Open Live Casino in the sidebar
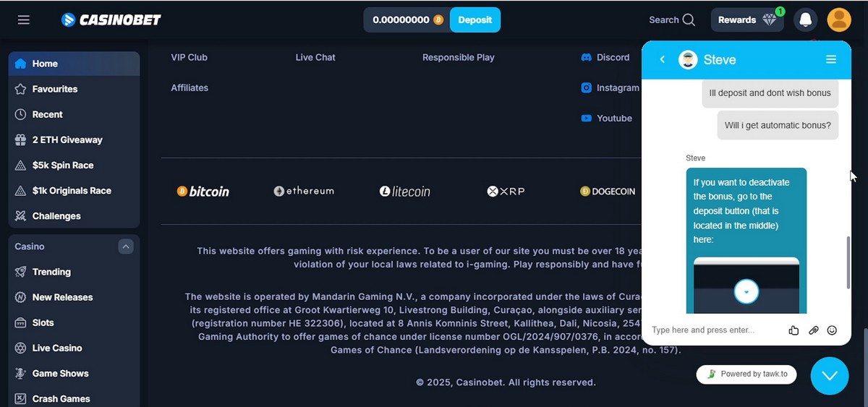Screen dimensions: 868x407 pos(56,348)
